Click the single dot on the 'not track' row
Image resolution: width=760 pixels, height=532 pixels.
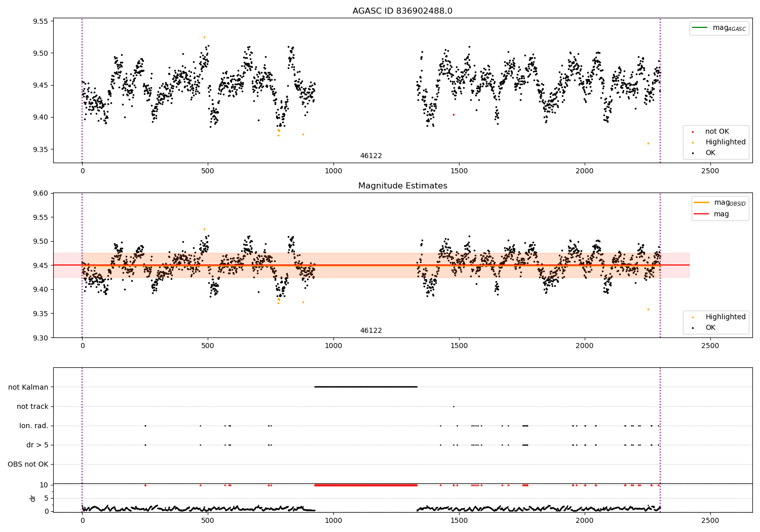tap(453, 406)
